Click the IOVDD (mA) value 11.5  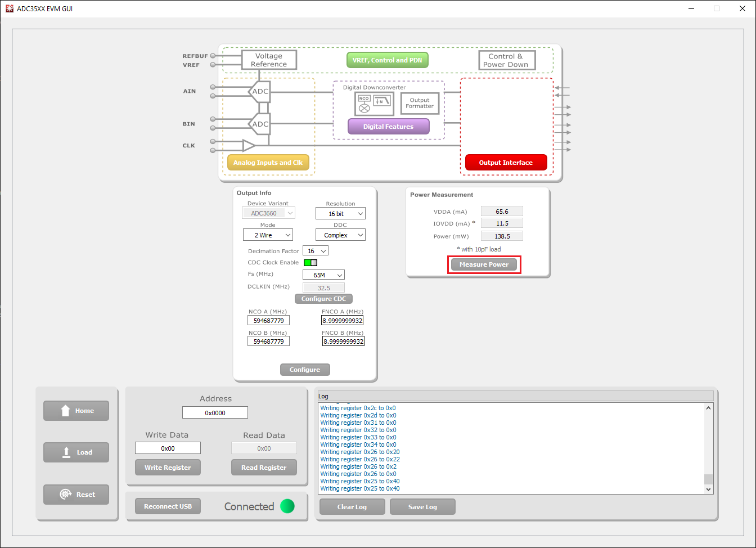pyautogui.click(x=502, y=223)
